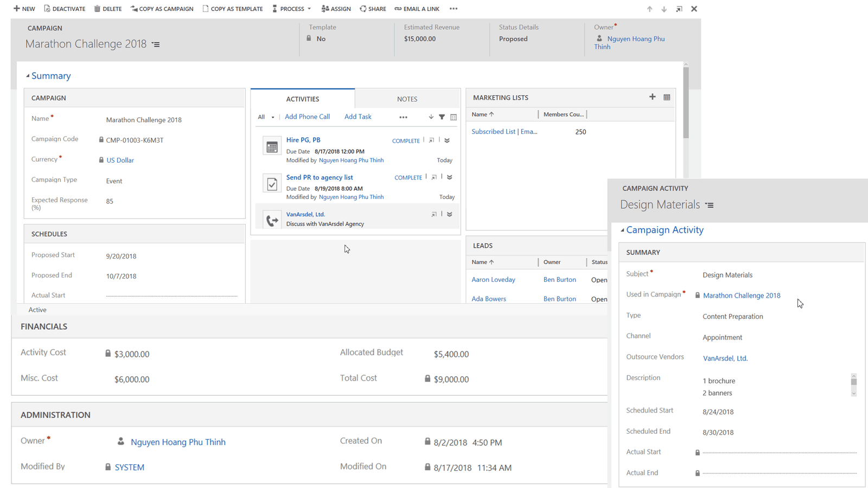868x488 pixels.
Task: Open the Aaron Loveday lead
Action: tap(493, 280)
